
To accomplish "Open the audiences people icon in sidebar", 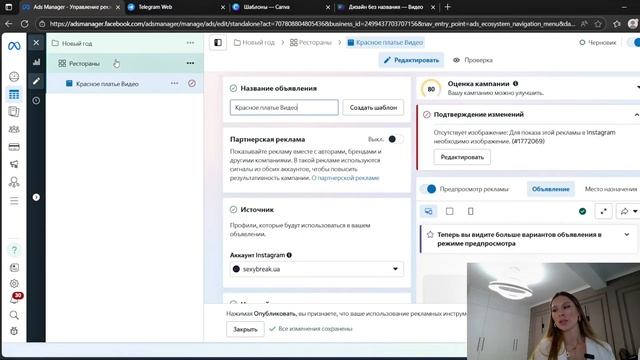I will 14,129.
